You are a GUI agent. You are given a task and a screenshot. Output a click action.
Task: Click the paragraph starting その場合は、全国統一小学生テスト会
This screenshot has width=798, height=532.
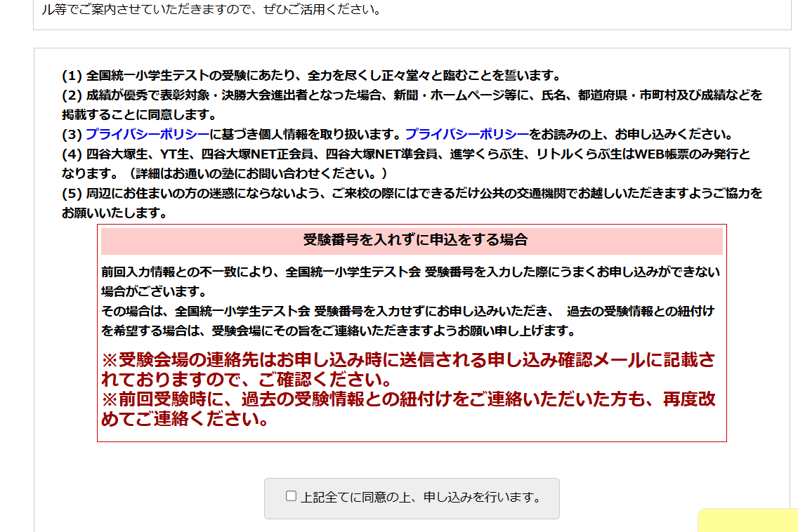(407, 311)
